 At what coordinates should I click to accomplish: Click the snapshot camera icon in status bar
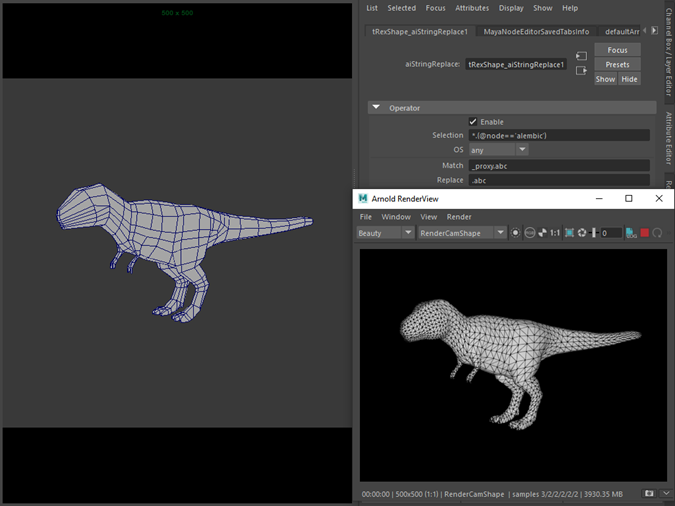pyautogui.click(x=649, y=494)
